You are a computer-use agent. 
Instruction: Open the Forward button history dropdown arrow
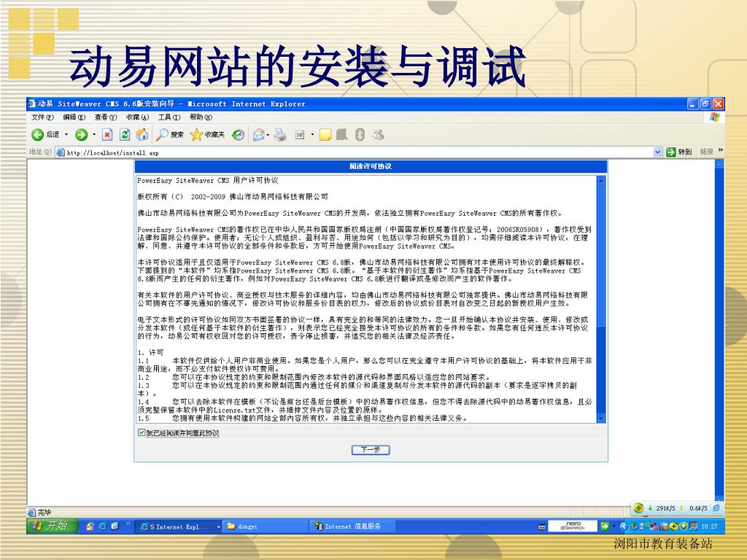click(94, 135)
